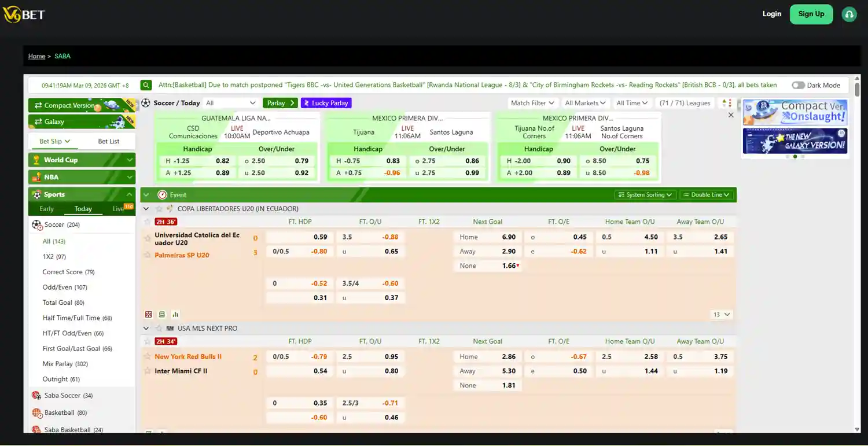Image resolution: width=868 pixels, height=446 pixels.
Task: Open the System Sorting dropdown
Action: coord(645,194)
